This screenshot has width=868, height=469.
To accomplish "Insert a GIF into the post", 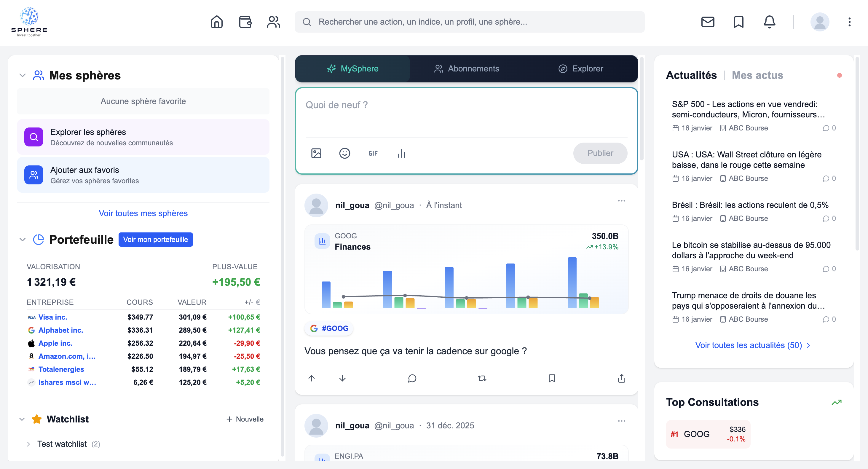I will tap(373, 153).
